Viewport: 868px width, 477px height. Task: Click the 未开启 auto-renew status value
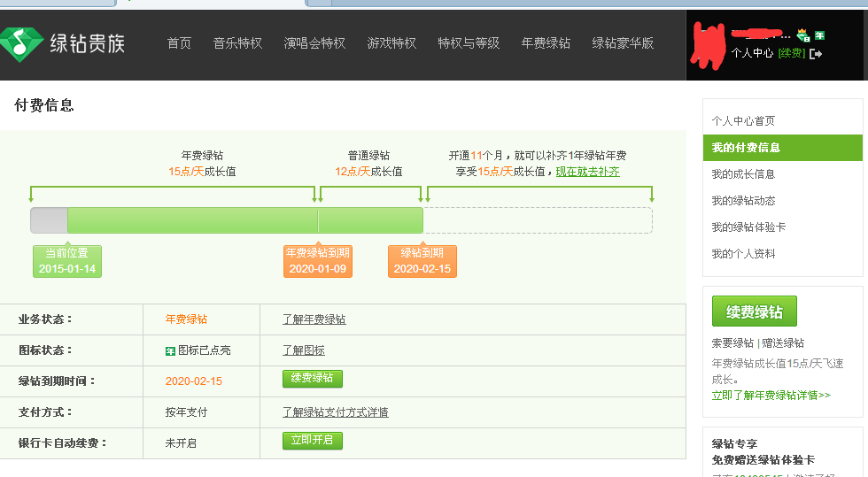pos(181,443)
